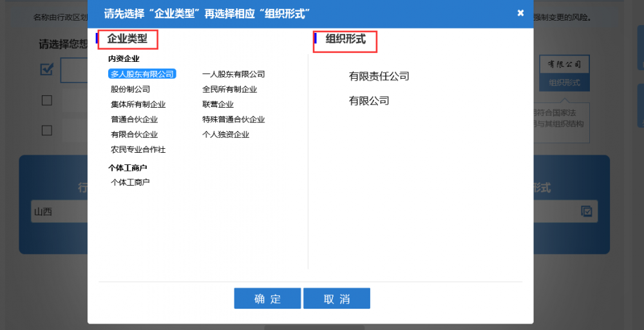
Task: Tick the second unchecked checkbox in background page
Action: [x=47, y=100]
